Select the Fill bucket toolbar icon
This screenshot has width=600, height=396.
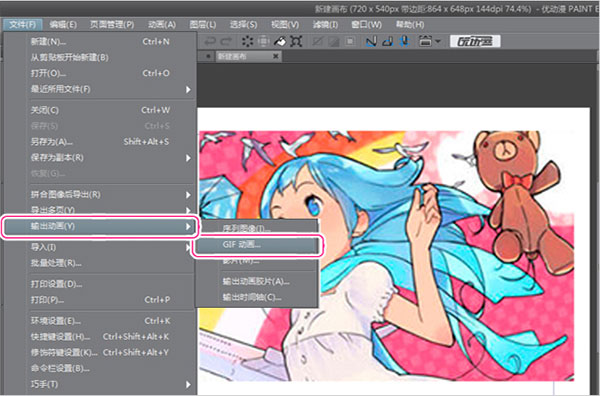pos(280,41)
